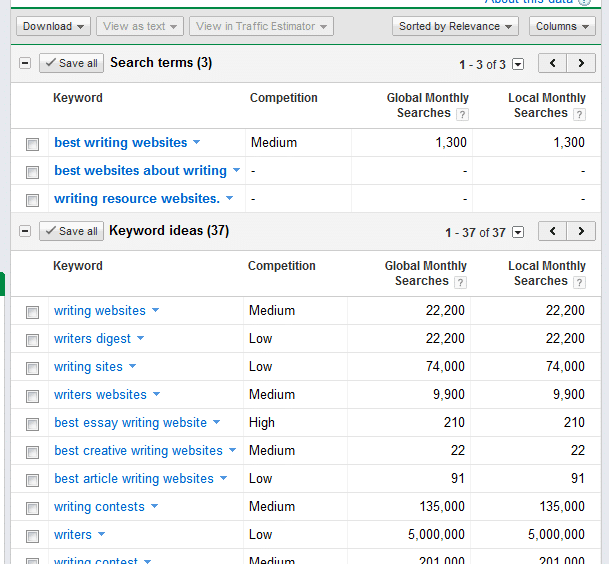Click help icon beside Keyword ideas Local Monthly Searches
This screenshot has height=564, width=609.
[x=579, y=282]
